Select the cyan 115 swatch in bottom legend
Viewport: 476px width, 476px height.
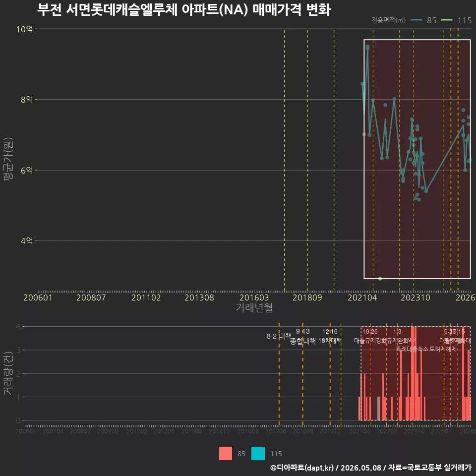point(258,453)
